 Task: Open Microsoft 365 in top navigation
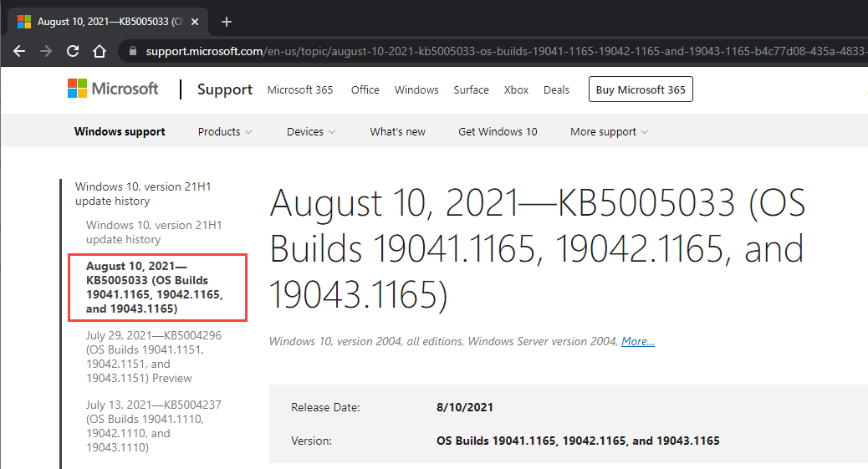point(300,89)
